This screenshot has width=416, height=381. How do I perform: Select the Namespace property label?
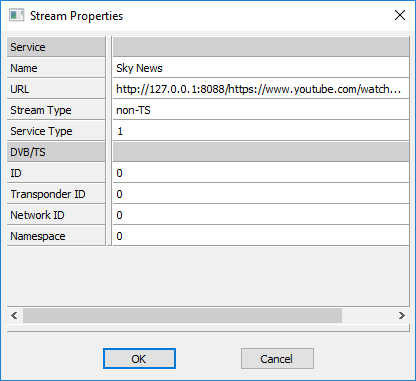[56, 236]
